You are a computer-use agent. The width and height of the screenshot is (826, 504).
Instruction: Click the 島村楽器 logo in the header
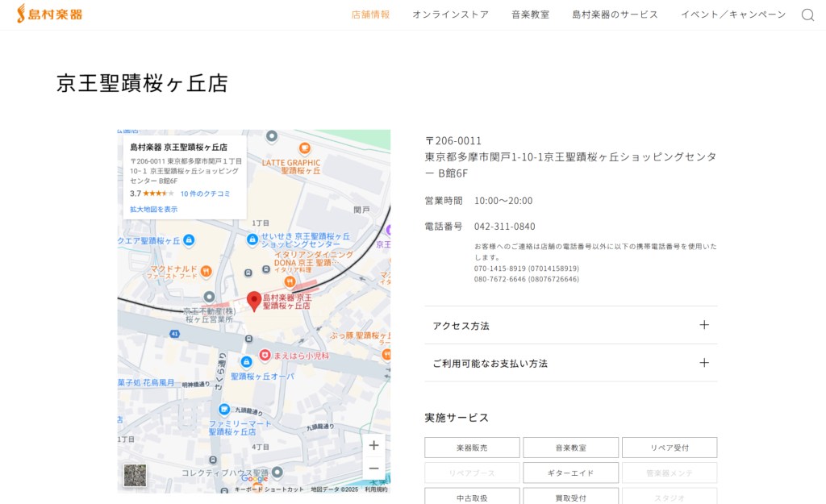tap(49, 14)
